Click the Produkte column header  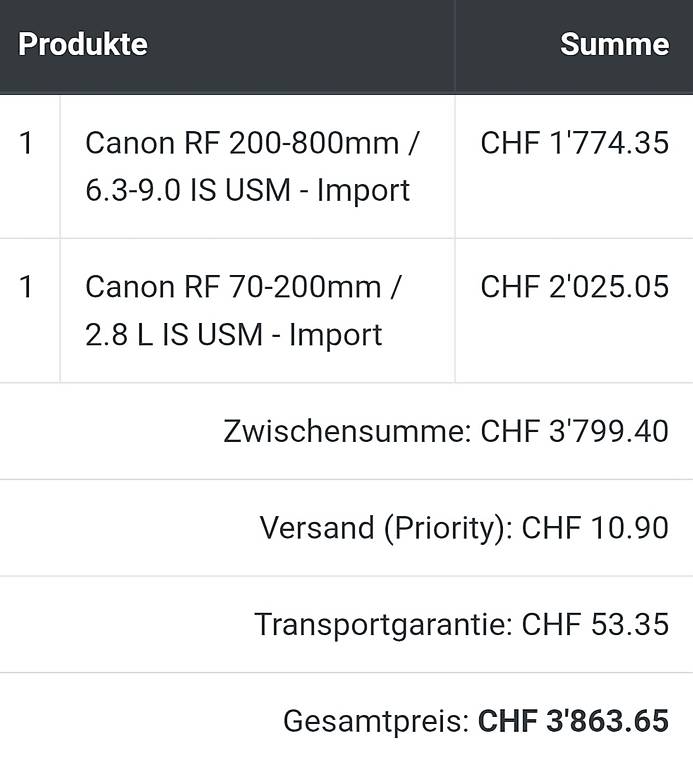click(83, 45)
